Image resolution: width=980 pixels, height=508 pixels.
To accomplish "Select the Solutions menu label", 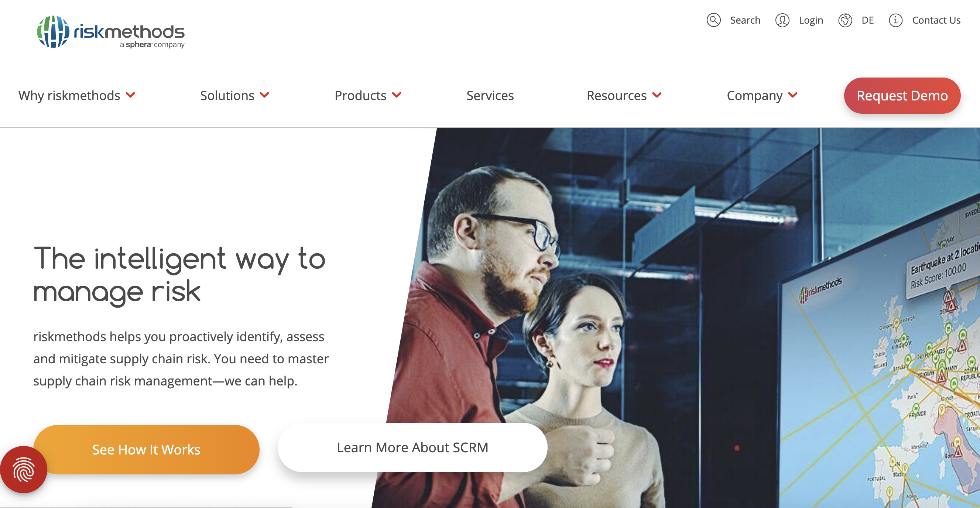I will tap(227, 96).
